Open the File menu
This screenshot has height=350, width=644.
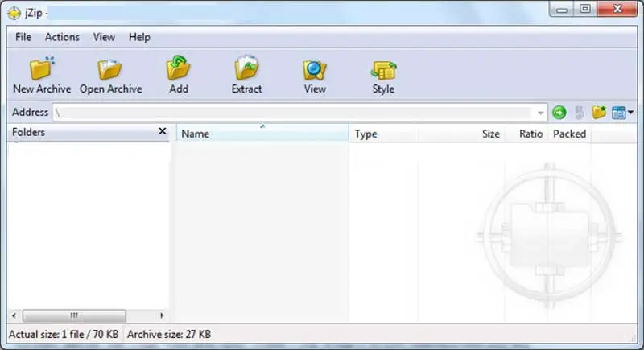[23, 37]
